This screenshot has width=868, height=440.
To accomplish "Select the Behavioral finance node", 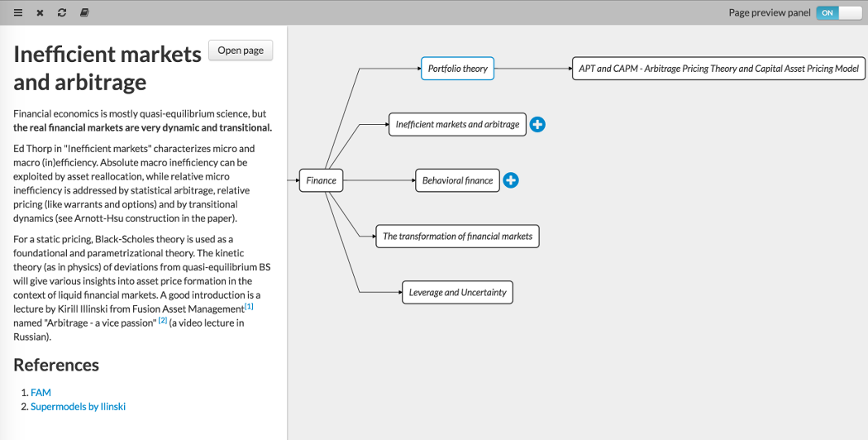I will tap(457, 180).
